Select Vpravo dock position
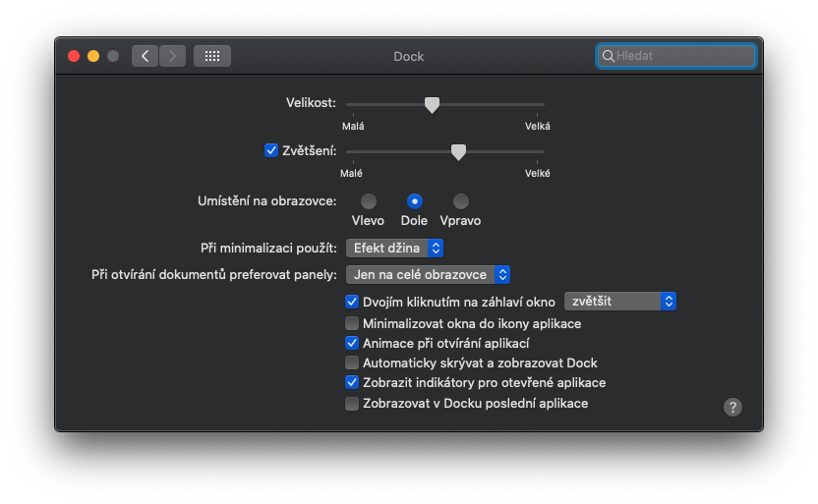The width and height of the screenshot is (818, 504). tap(460, 201)
